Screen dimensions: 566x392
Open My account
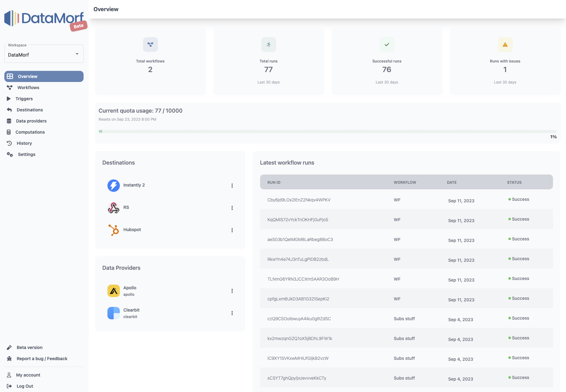coord(44,375)
